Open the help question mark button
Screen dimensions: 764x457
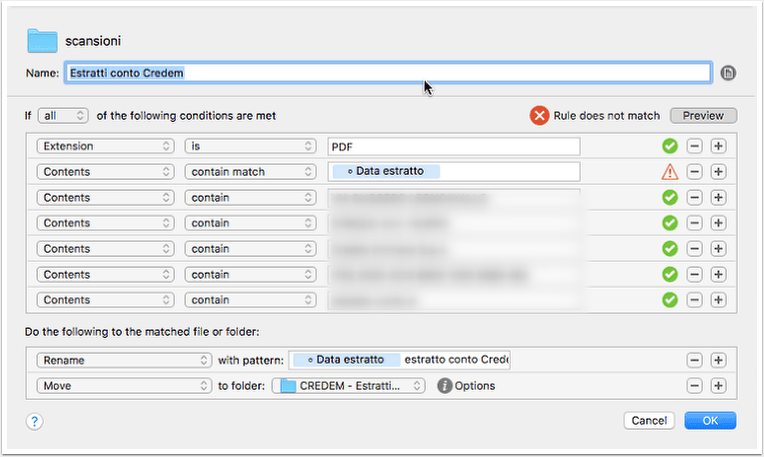pyautogui.click(x=34, y=421)
